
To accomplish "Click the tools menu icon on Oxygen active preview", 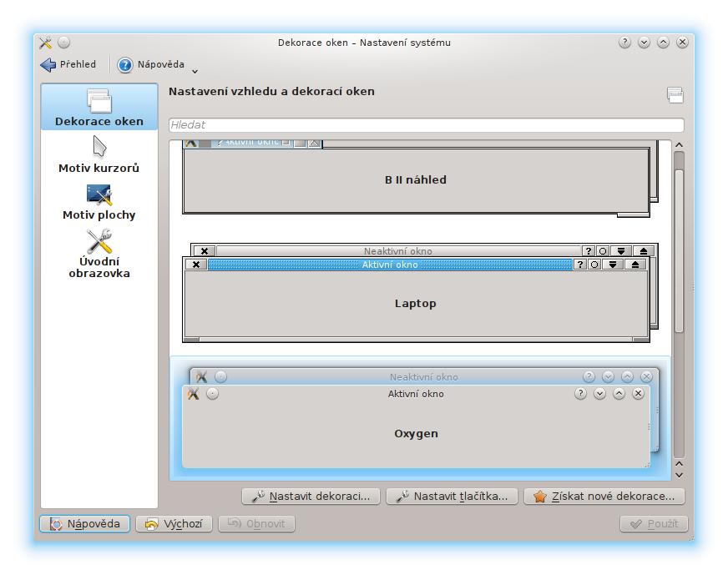I will pyautogui.click(x=193, y=394).
